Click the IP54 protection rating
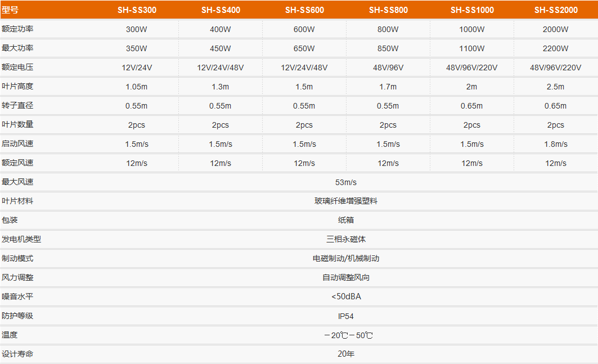The height and width of the screenshot is (364, 598). pyautogui.click(x=346, y=316)
